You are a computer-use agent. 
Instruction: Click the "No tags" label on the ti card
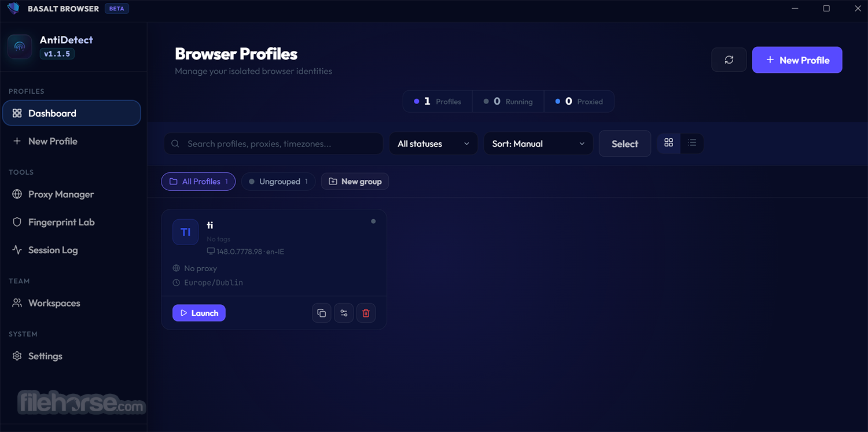click(x=219, y=239)
